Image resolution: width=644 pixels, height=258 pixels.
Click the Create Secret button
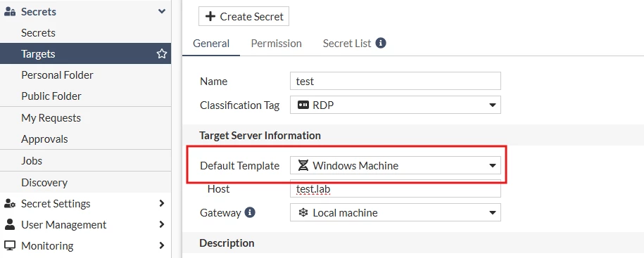[x=244, y=16]
